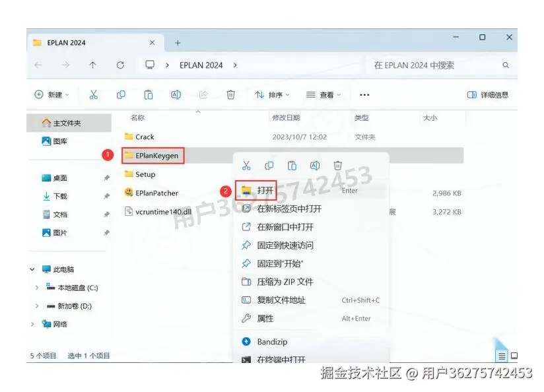Click the PC monitor icon in the address bar
This screenshot has height=392, width=544.
coord(150,65)
